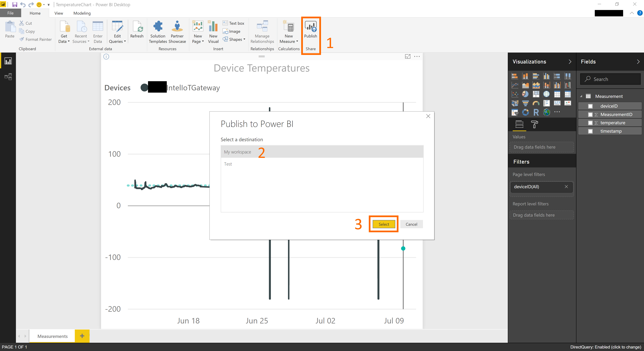
Task: Open more custom visuals ellipsis
Action: [557, 112]
